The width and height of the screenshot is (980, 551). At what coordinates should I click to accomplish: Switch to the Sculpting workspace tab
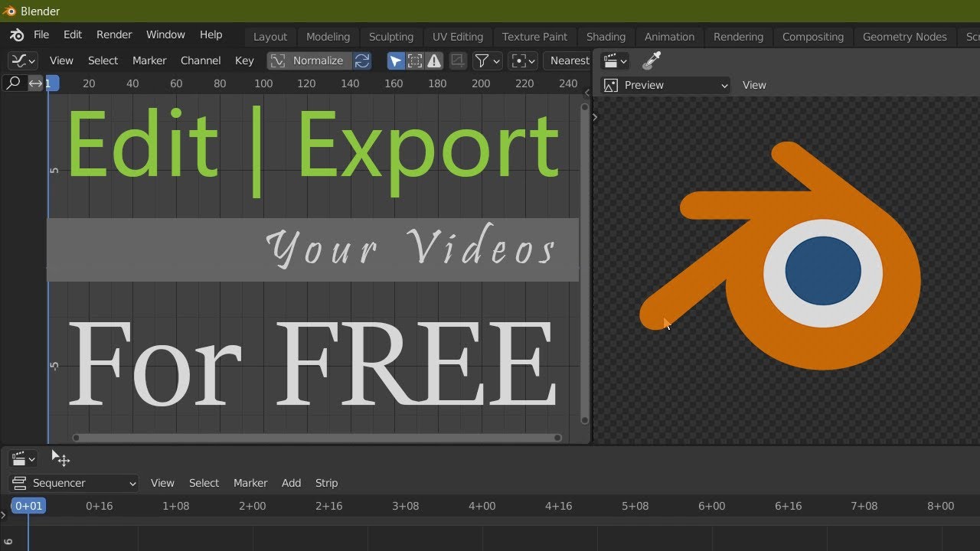(x=390, y=37)
